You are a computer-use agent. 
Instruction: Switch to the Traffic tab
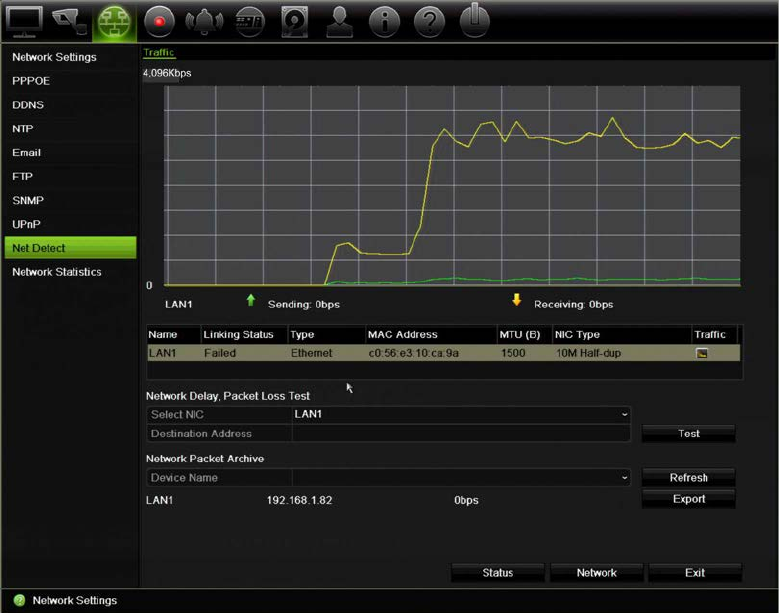coord(159,52)
